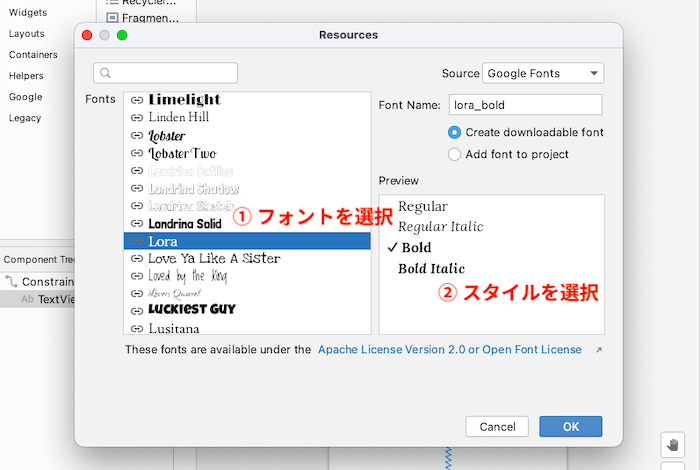Click the link icon beside Lovers Quarrel
This screenshot has width=700, height=470.
(x=137, y=293)
